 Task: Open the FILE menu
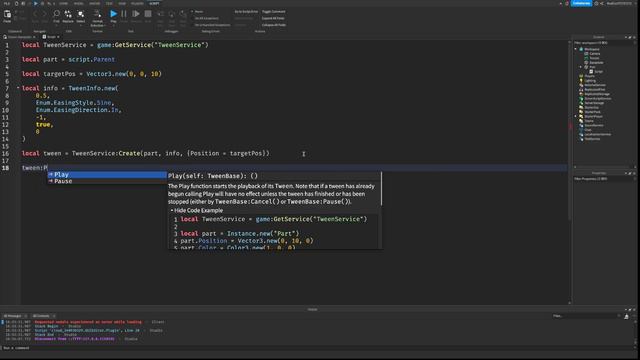click(7, 3)
